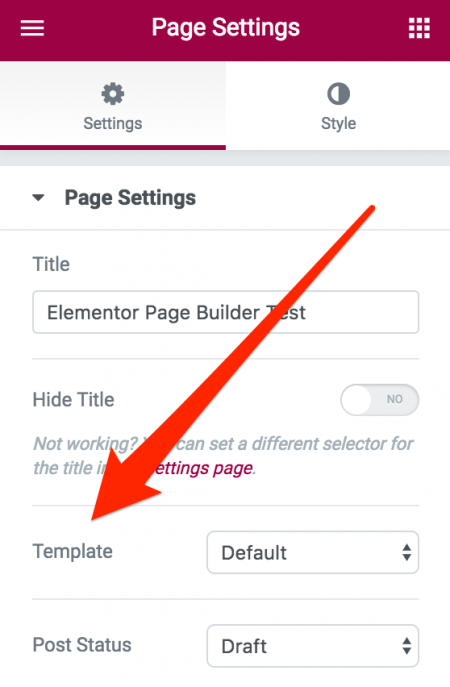Switch to the Settings tab
Viewport: 450px width, 687px height.
pyautogui.click(x=113, y=105)
